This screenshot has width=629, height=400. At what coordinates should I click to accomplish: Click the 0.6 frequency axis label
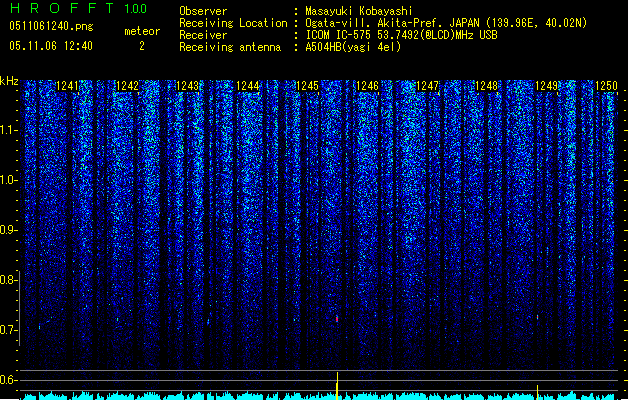9,380
